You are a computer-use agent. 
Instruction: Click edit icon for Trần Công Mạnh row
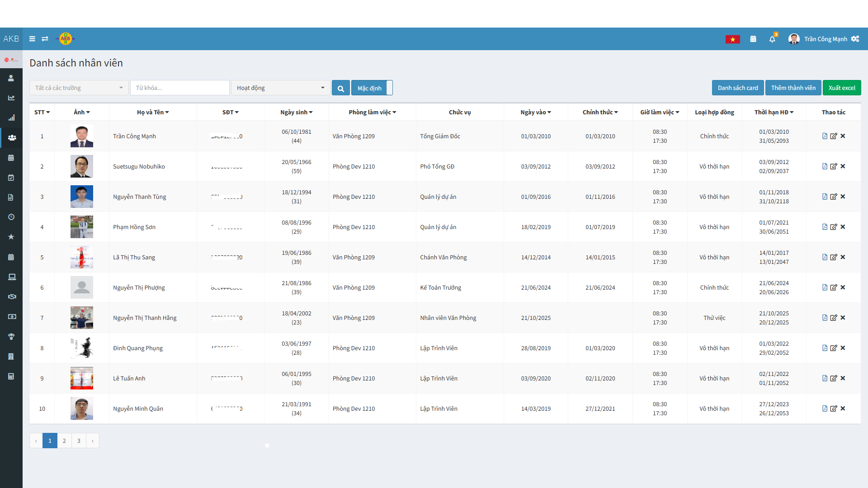click(x=834, y=136)
